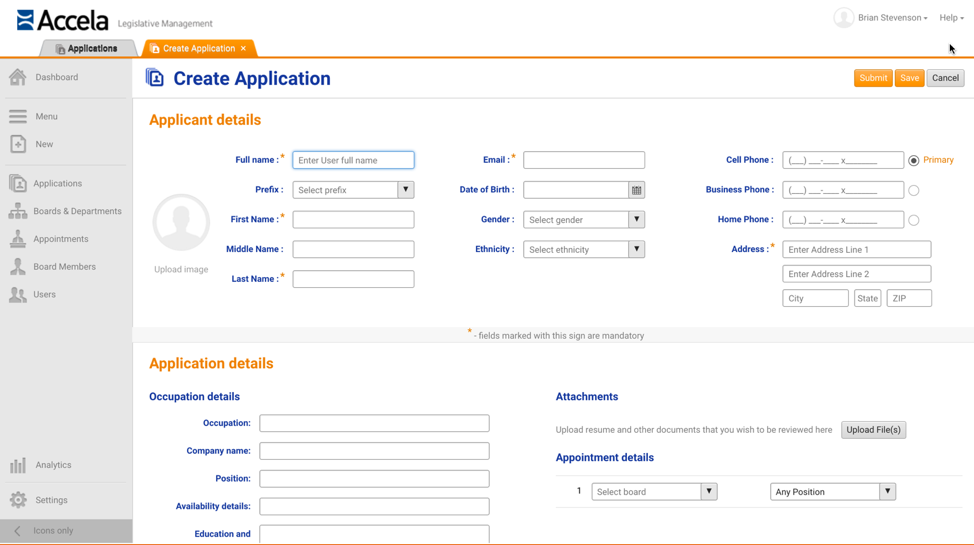Open Analytics menu item
This screenshot has width=974, height=545.
click(x=53, y=465)
